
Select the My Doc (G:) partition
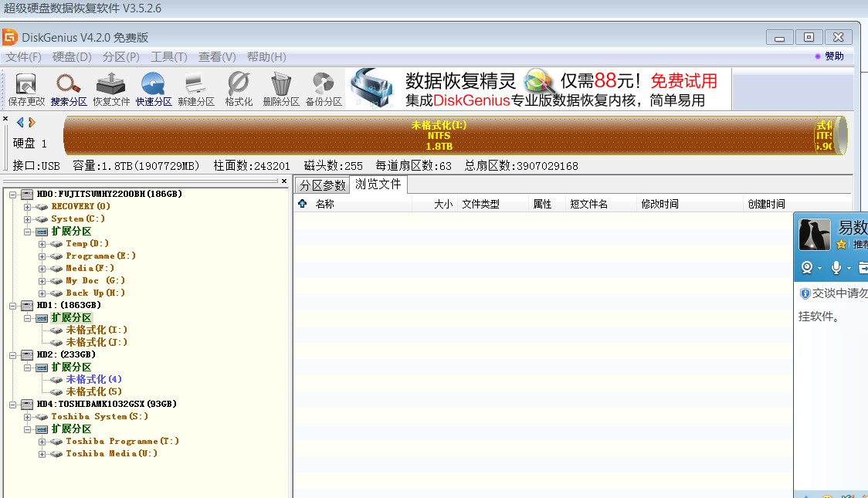[x=95, y=280]
